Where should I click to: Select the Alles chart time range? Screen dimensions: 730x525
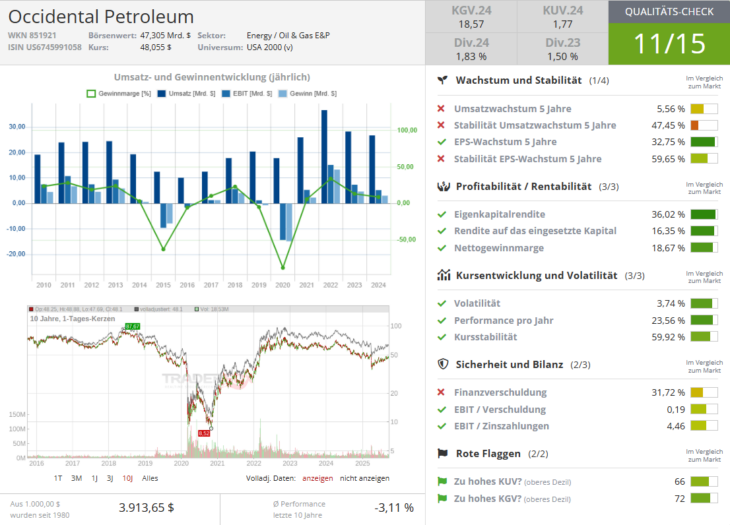pos(150,478)
